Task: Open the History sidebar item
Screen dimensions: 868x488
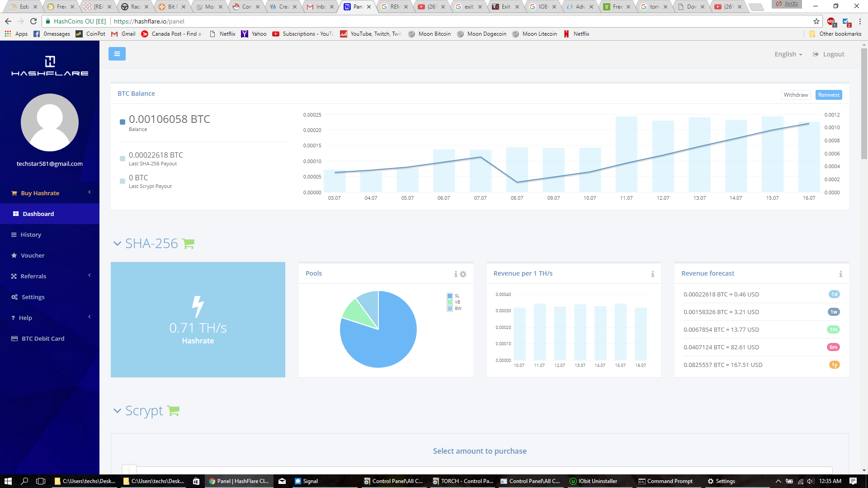Action: click(x=50, y=235)
